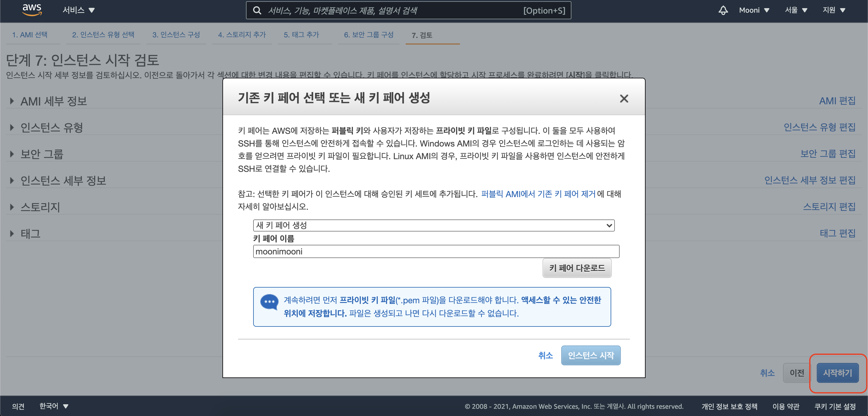
Task: Open the 서울 region dropdown
Action: (796, 10)
